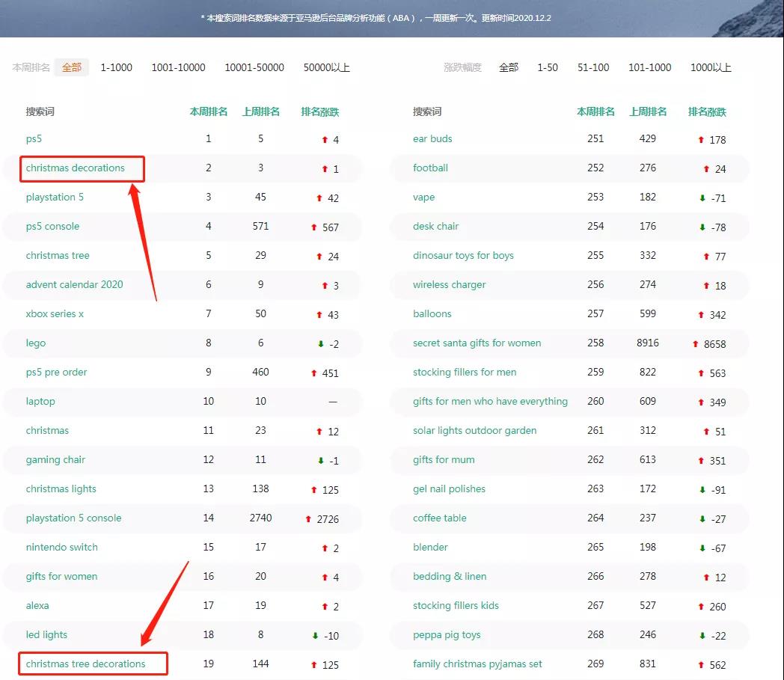The height and width of the screenshot is (680, 784).
Task: Select the 1000以上 change range filter
Action: click(711, 67)
